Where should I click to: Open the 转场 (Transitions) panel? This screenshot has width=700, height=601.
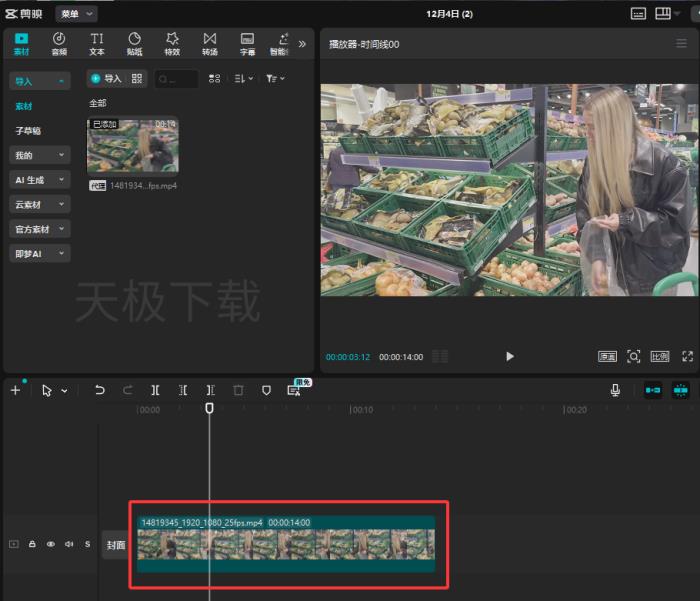point(210,43)
